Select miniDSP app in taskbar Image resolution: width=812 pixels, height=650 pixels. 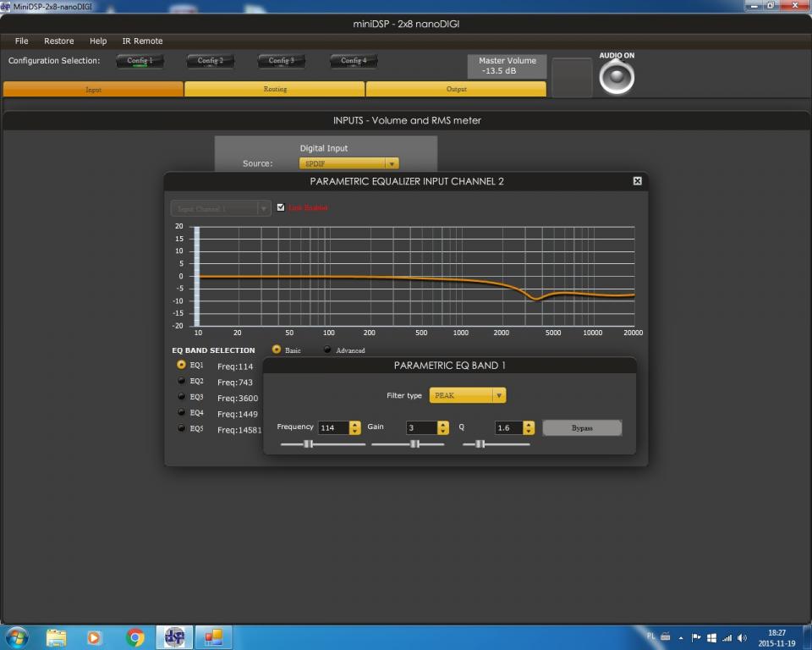[174, 637]
